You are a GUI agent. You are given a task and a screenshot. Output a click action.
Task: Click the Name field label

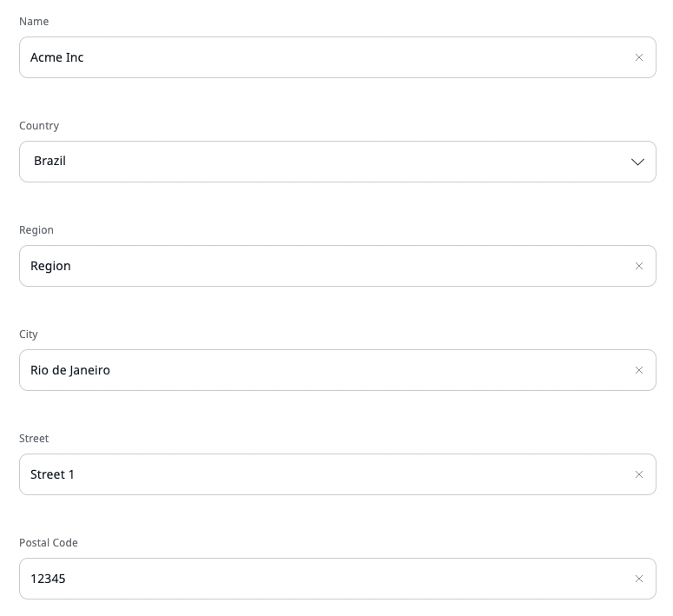pos(34,21)
